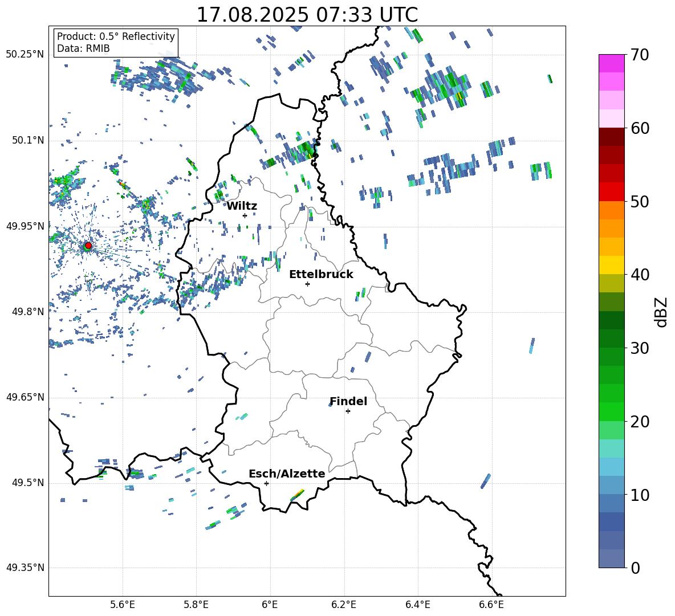Click the colorbar tick label 70

coord(639,55)
